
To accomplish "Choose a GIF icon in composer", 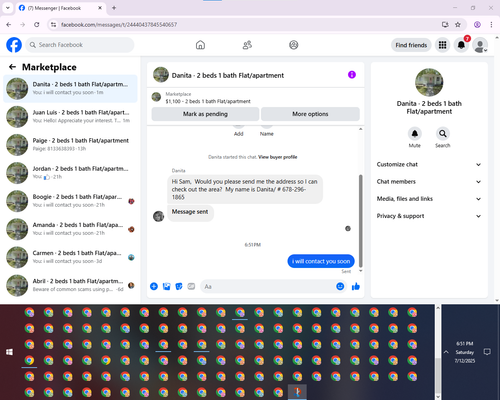I will [x=191, y=286].
